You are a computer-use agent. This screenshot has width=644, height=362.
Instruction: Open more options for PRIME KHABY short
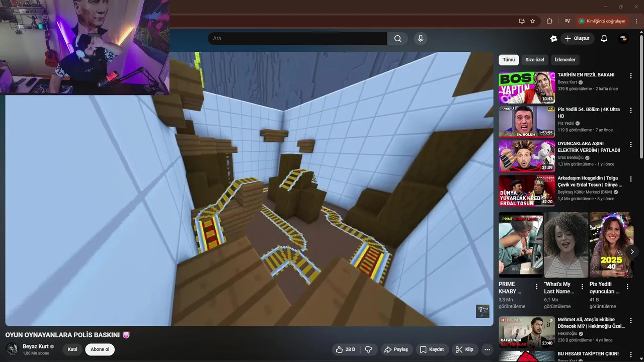(x=536, y=287)
